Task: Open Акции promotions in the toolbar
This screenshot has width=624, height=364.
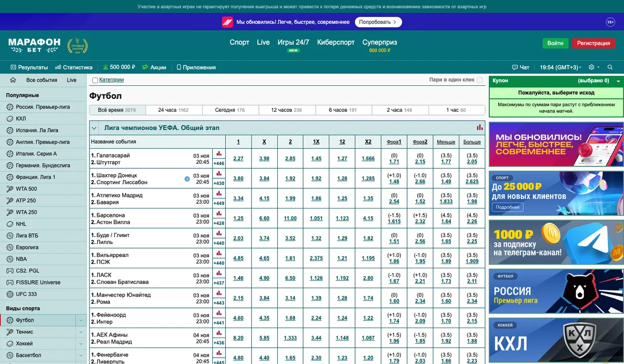Action: click(154, 67)
